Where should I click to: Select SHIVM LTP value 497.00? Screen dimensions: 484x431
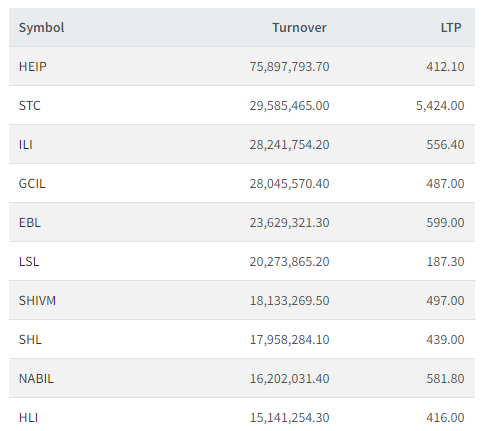445,301
